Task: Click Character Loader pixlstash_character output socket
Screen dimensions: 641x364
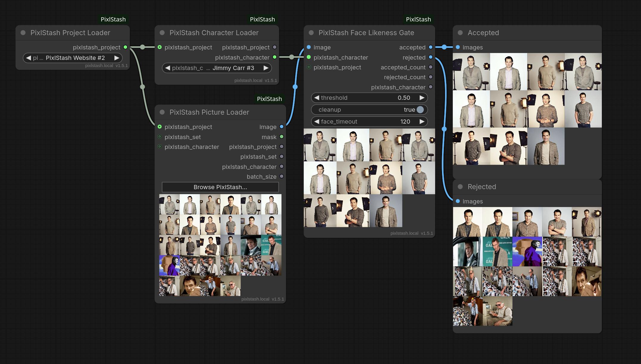Action: (275, 57)
